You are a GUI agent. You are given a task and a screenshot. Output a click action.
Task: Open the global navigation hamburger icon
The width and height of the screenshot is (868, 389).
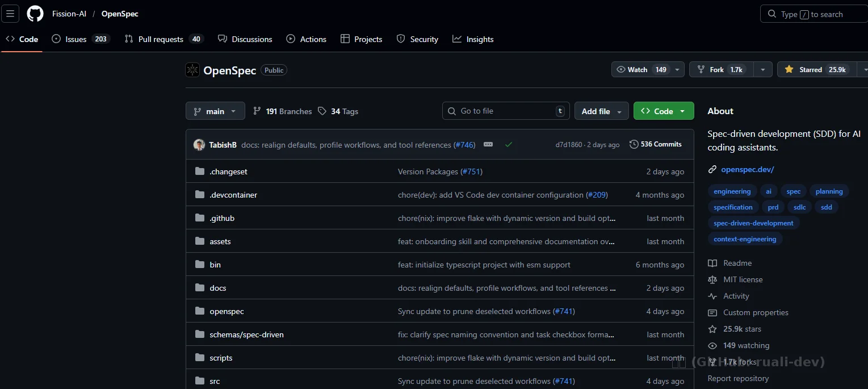(x=10, y=14)
